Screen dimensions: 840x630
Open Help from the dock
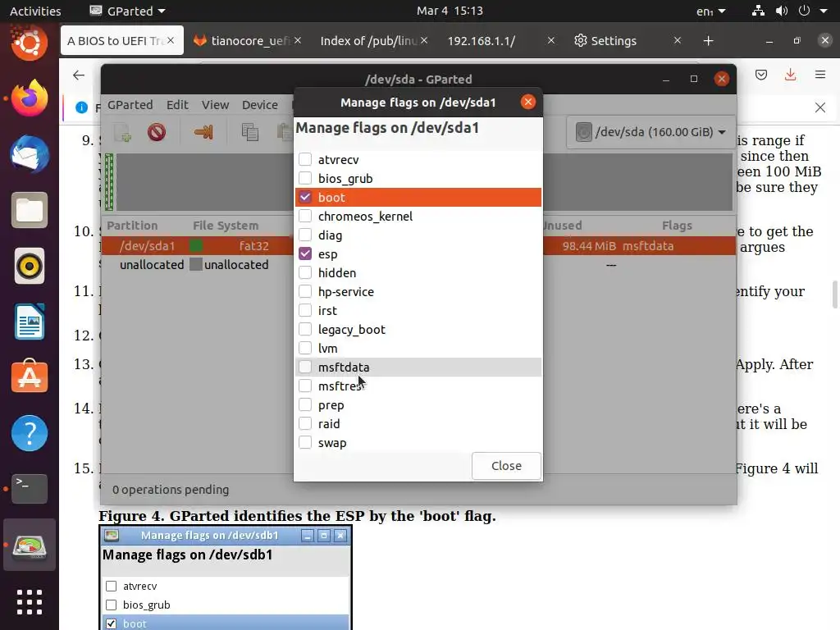click(29, 433)
